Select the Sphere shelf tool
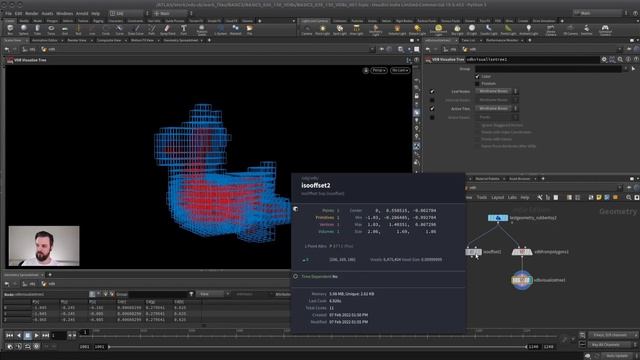This screenshot has width=640, height=360. (x=24, y=29)
